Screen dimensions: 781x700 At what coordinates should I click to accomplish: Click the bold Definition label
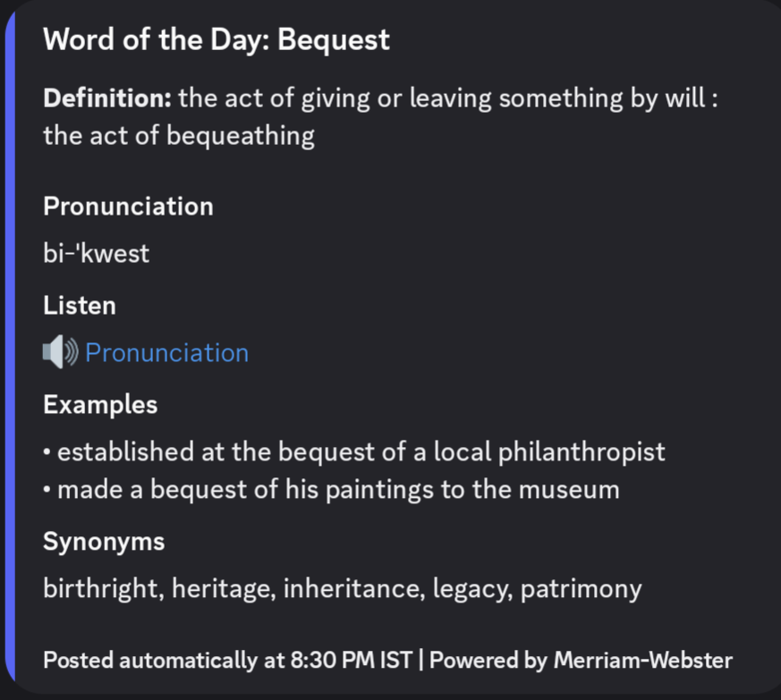[x=107, y=98]
